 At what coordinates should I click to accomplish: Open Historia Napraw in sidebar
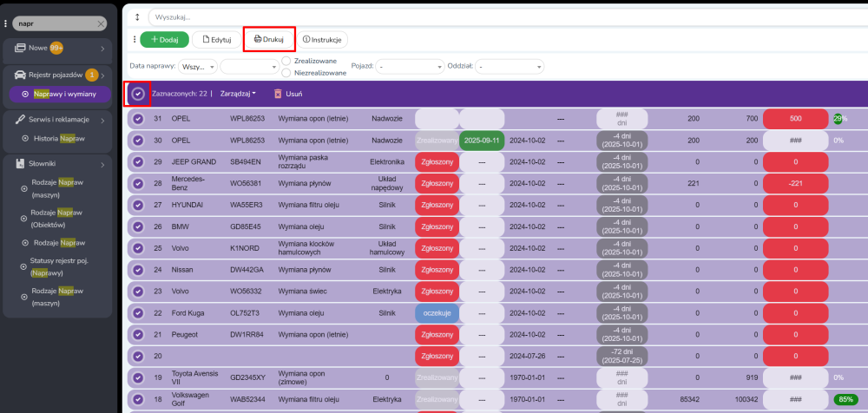pyautogui.click(x=57, y=138)
